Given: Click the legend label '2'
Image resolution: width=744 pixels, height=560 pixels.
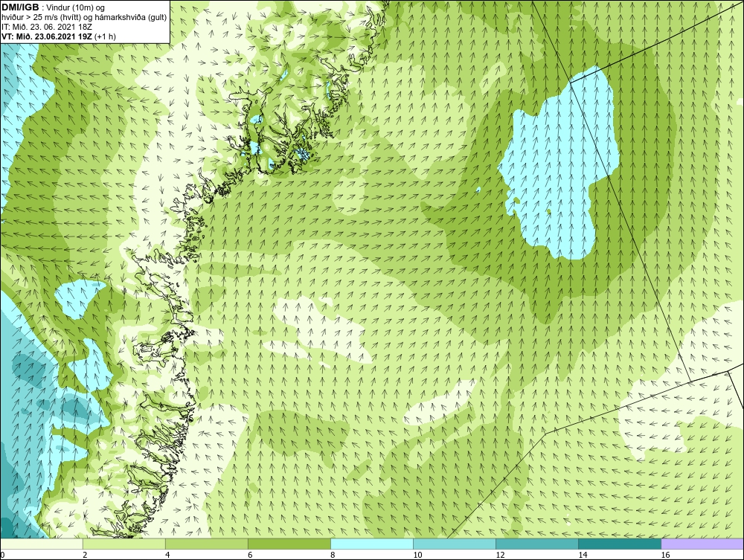Looking at the screenshot, I should pyautogui.click(x=85, y=555).
